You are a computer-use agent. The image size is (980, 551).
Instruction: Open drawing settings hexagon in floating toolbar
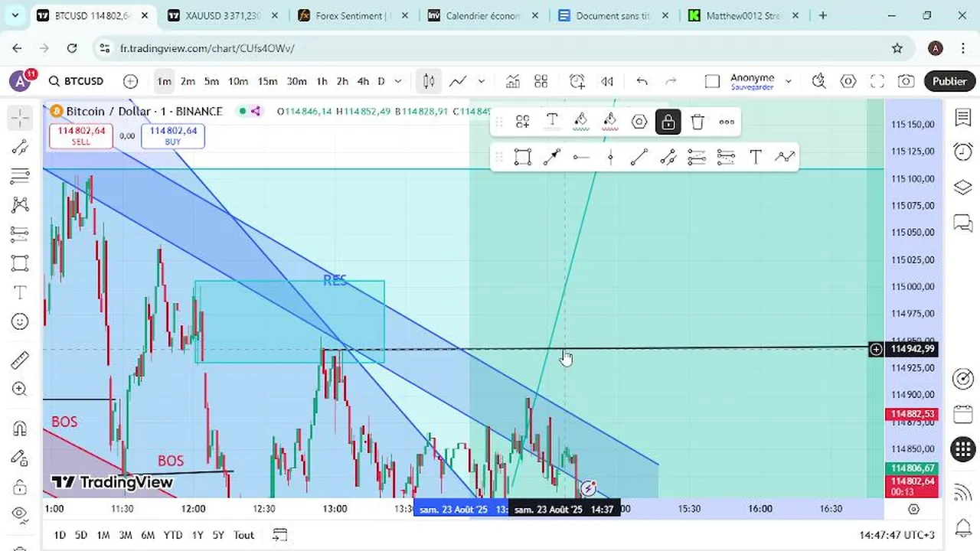(639, 122)
